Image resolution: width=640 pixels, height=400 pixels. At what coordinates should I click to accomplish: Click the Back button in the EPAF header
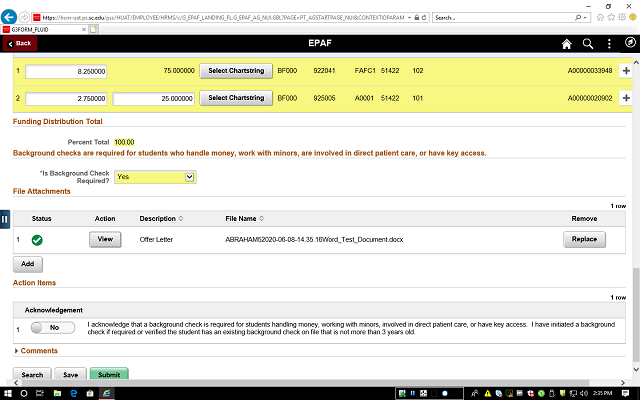20,43
